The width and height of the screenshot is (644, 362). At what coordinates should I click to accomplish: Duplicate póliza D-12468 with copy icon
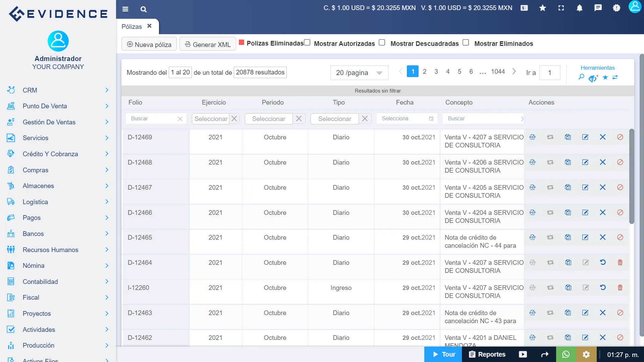pyautogui.click(x=568, y=162)
